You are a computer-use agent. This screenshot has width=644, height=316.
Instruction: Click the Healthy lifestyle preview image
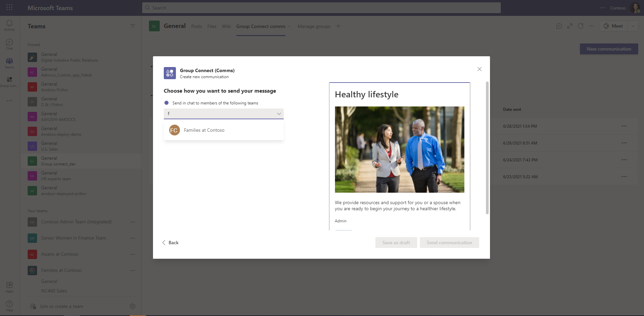tap(400, 150)
